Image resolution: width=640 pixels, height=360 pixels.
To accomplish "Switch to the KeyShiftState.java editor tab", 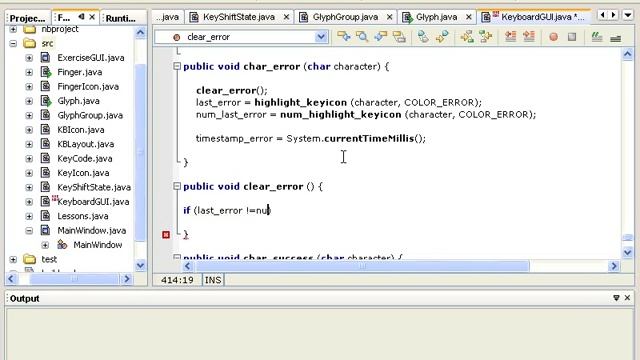I will tap(238, 17).
